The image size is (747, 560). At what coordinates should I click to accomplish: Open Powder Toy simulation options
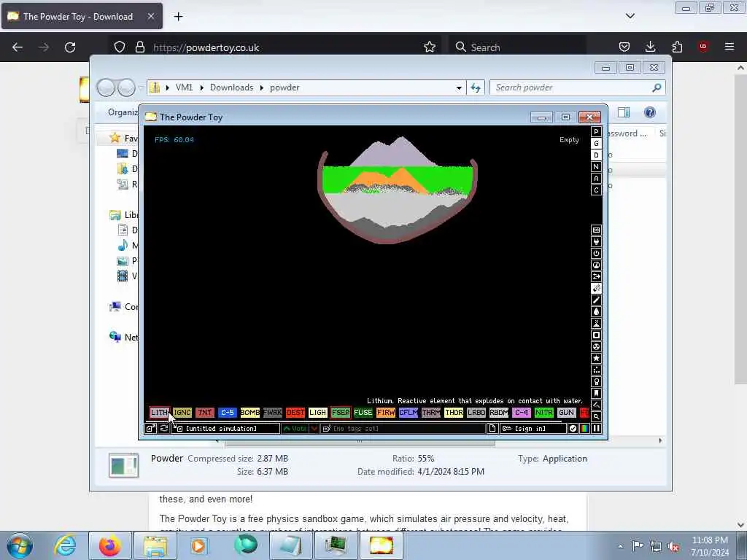click(x=573, y=429)
